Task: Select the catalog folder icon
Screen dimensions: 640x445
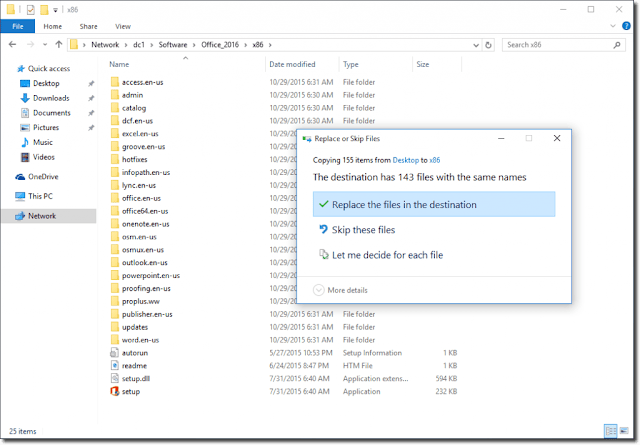Action: [115, 108]
